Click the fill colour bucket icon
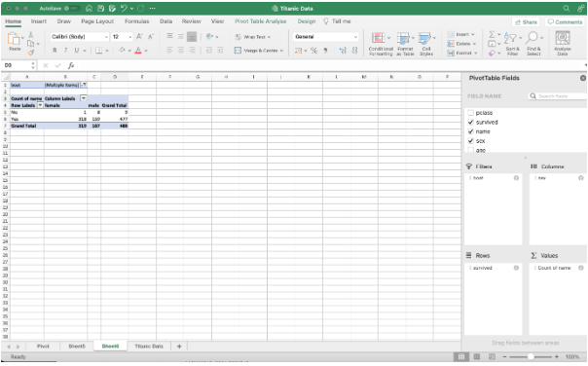This screenshot has width=588, height=366. pyautogui.click(x=123, y=50)
